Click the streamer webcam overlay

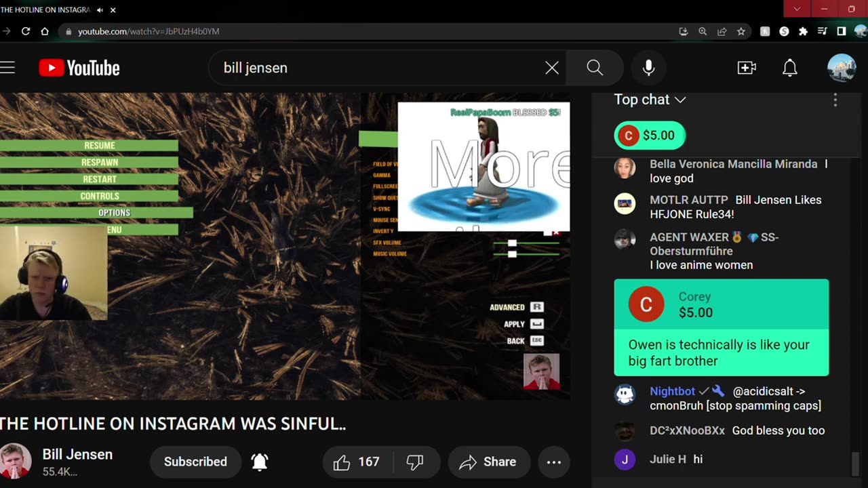(x=54, y=272)
